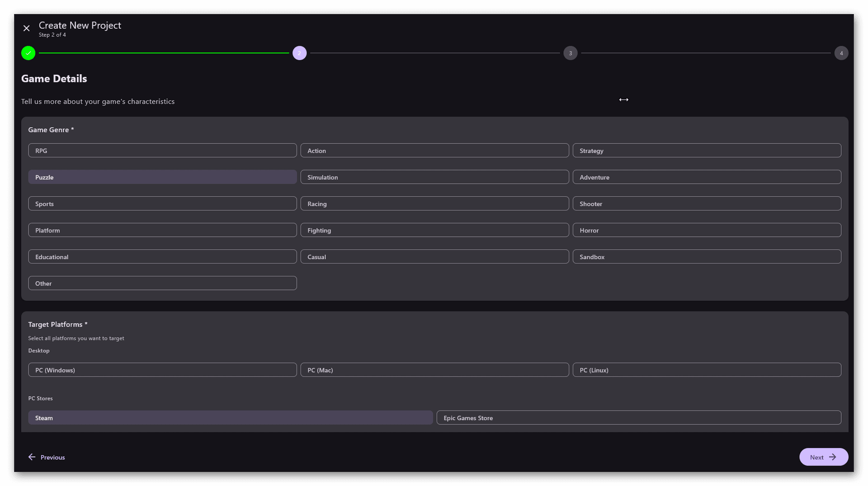Click the Target Platforms label

click(58, 324)
